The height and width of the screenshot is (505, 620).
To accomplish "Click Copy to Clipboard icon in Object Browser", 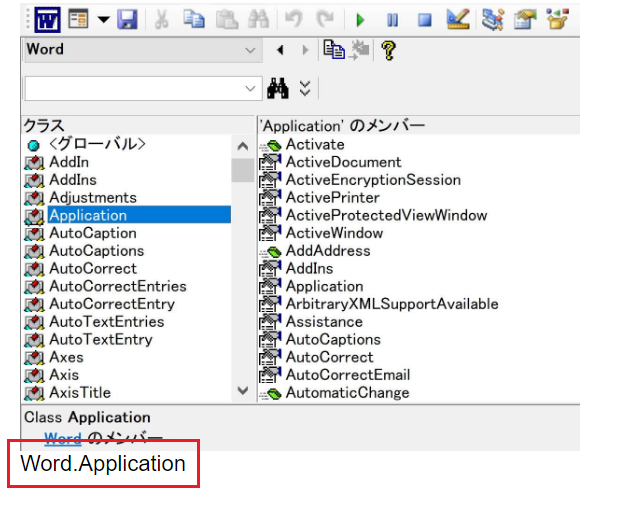I will coord(334,50).
